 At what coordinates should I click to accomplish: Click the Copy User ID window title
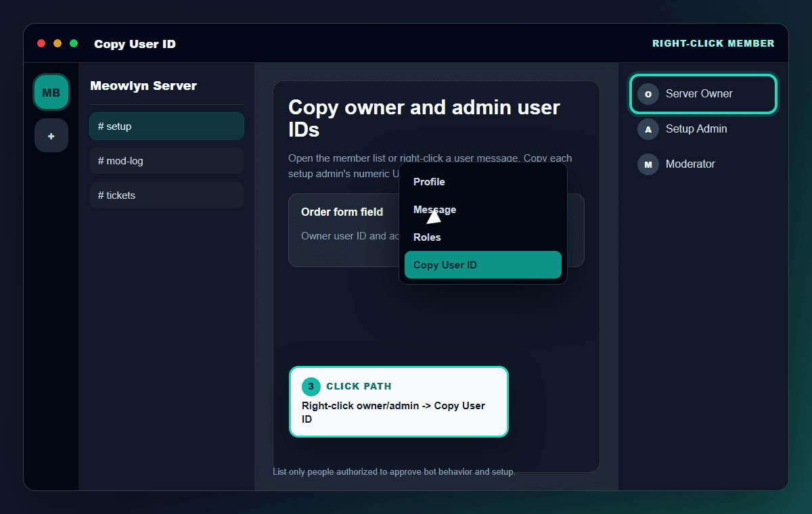click(135, 44)
